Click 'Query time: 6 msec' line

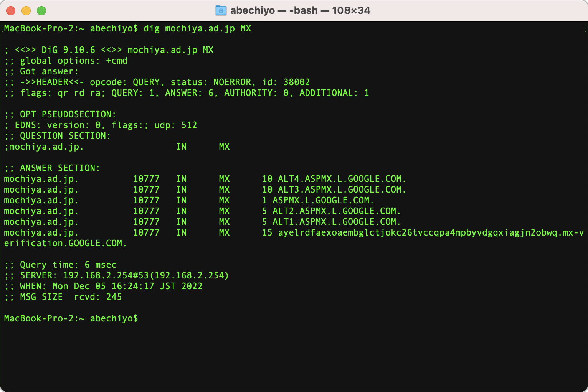tap(60, 265)
